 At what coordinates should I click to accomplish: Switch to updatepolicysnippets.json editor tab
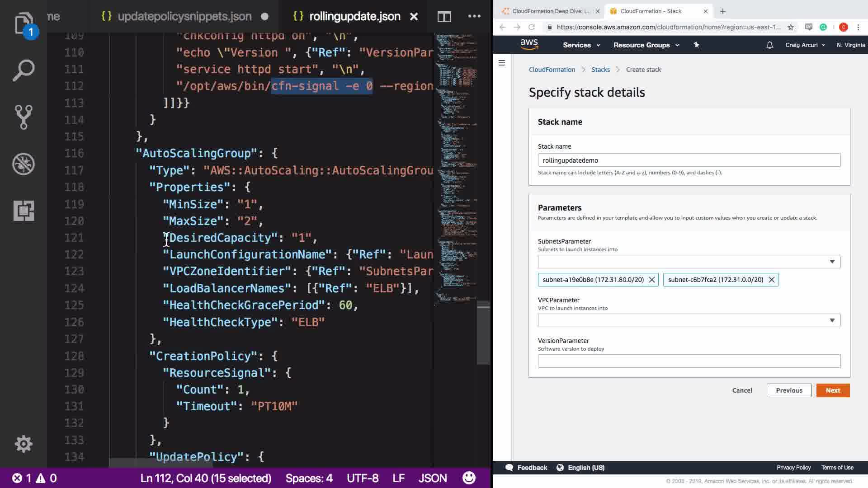pos(184,17)
